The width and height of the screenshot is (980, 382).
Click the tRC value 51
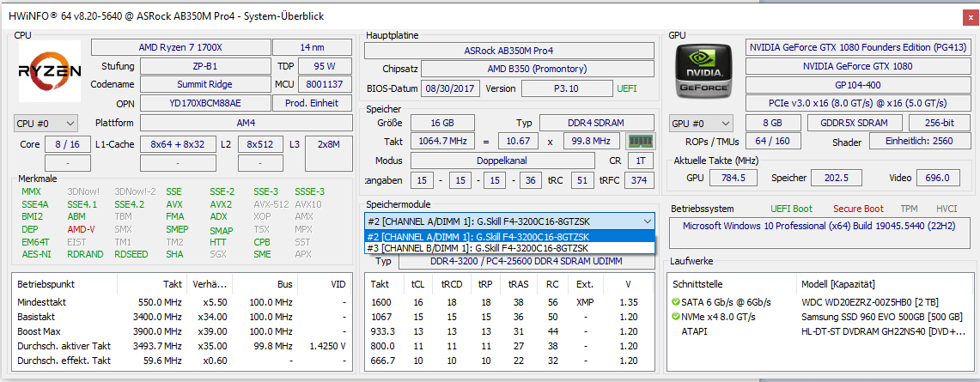point(582,180)
